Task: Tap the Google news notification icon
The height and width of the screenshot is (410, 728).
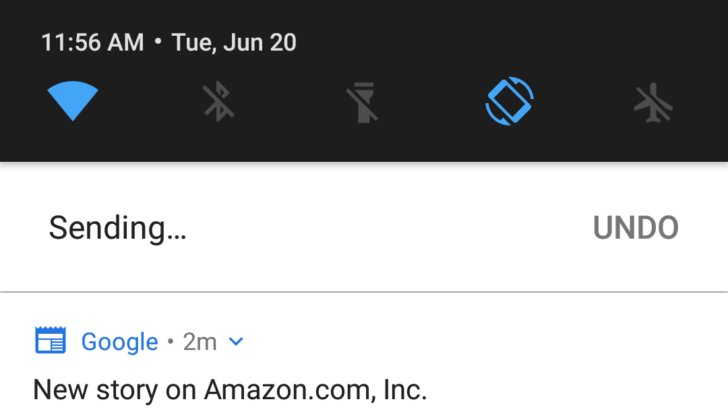Action: (49, 342)
